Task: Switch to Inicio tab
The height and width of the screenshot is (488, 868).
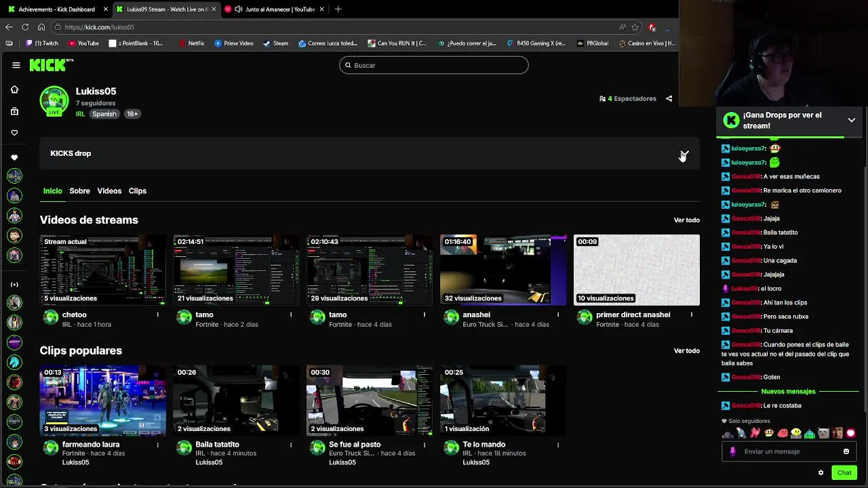Action: [53, 191]
